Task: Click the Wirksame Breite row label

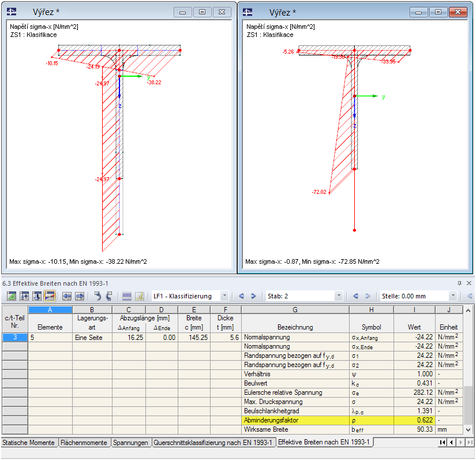Action: coord(295,429)
